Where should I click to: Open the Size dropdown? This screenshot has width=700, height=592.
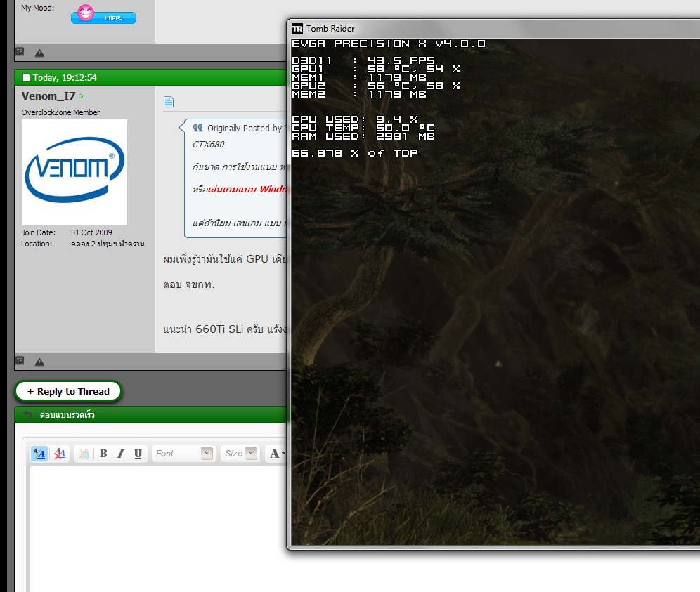[x=240, y=453]
